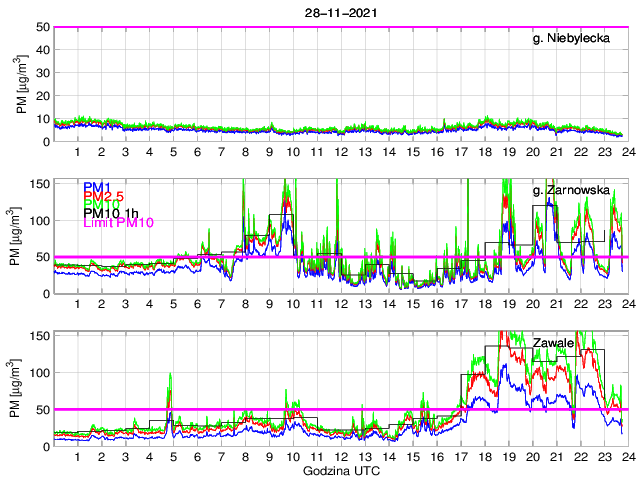The width and height of the screenshot is (640, 480).
Task: Click hour 24 on top chart axis
Action: [629, 152]
